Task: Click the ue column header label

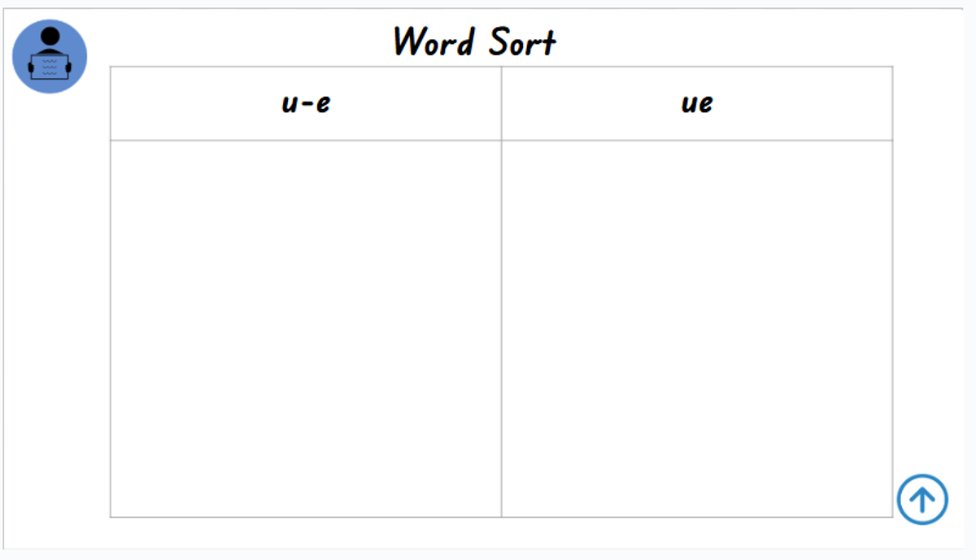Action: pyautogui.click(x=697, y=104)
